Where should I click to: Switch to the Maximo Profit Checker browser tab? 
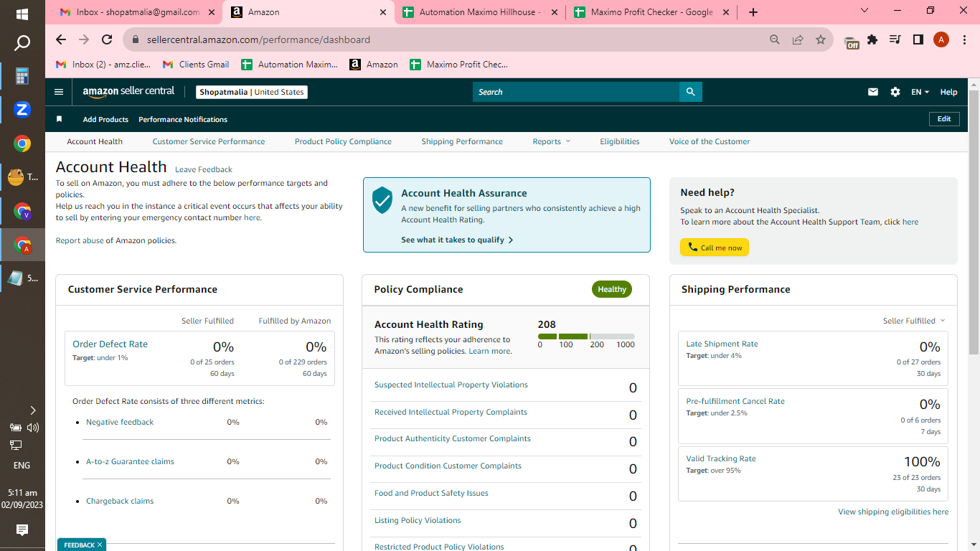pyautogui.click(x=651, y=12)
